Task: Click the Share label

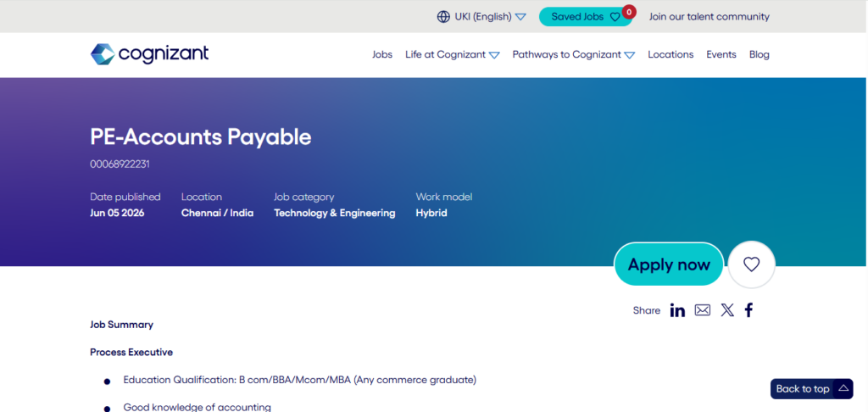Action: pyautogui.click(x=647, y=310)
